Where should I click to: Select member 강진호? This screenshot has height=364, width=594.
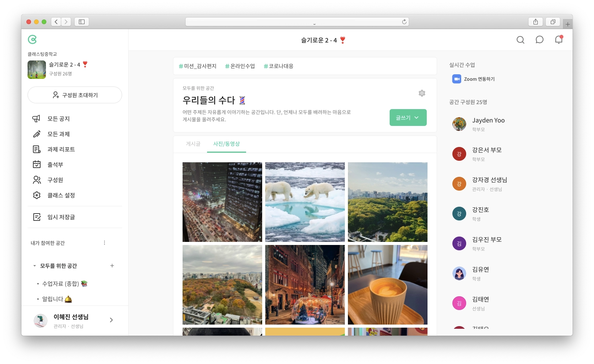[480, 210]
